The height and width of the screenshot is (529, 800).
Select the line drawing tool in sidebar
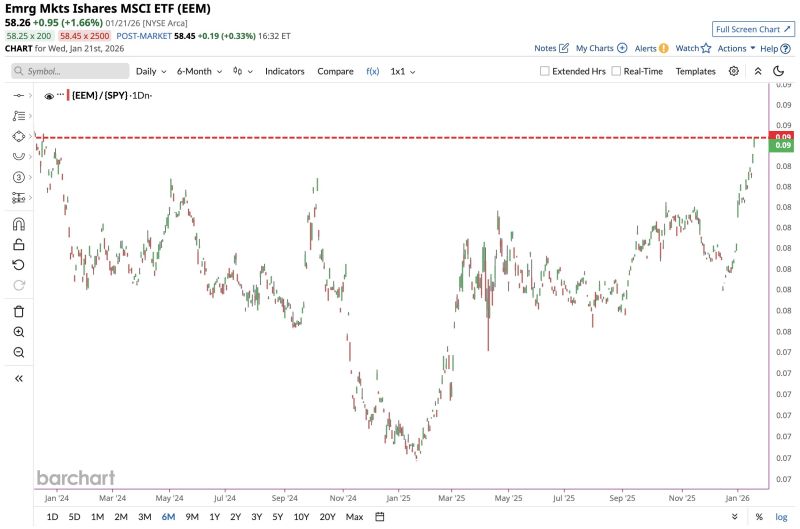[x=18, y=95]
